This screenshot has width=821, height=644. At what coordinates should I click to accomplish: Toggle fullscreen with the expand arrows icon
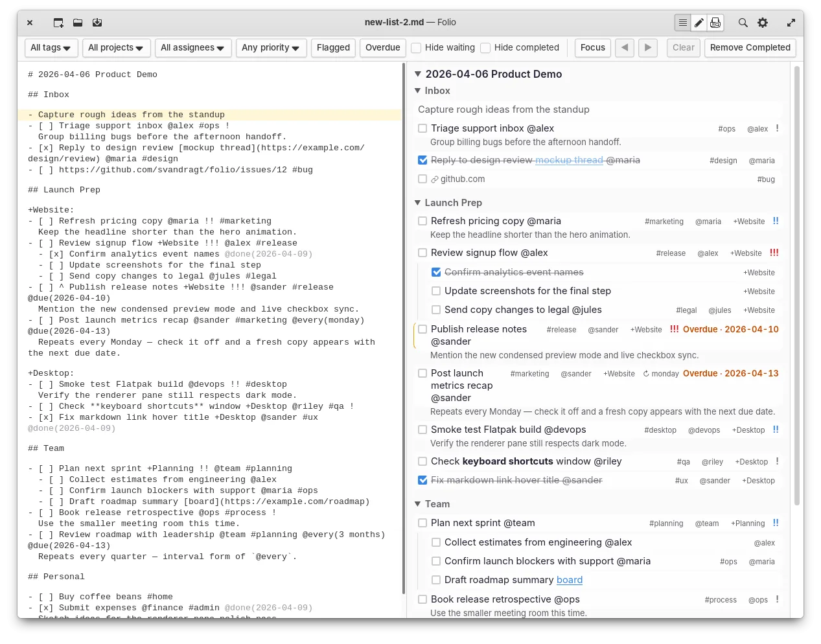(x=791, y=23)
